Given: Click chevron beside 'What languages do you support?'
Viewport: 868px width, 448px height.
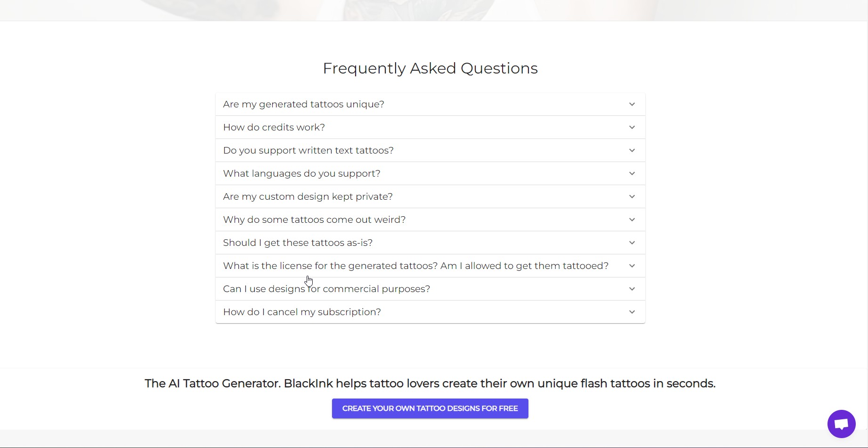Looking at the screenshot, I should (632, 173).
